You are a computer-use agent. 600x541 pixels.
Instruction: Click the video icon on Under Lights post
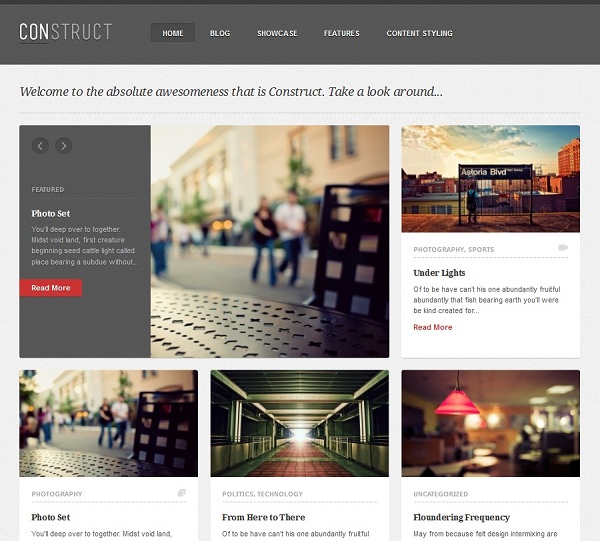click(563, 248)
